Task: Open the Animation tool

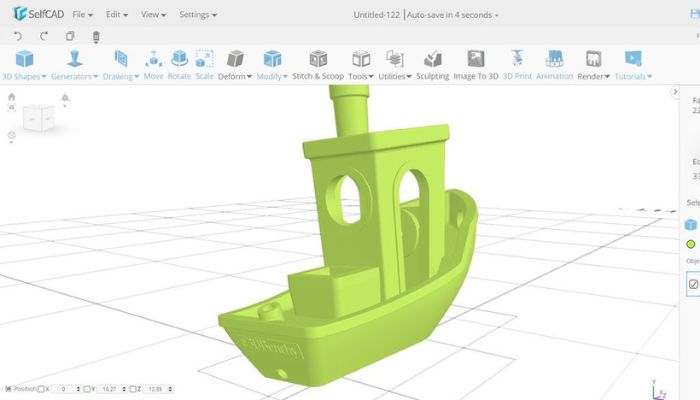Action: pos(554,65)
